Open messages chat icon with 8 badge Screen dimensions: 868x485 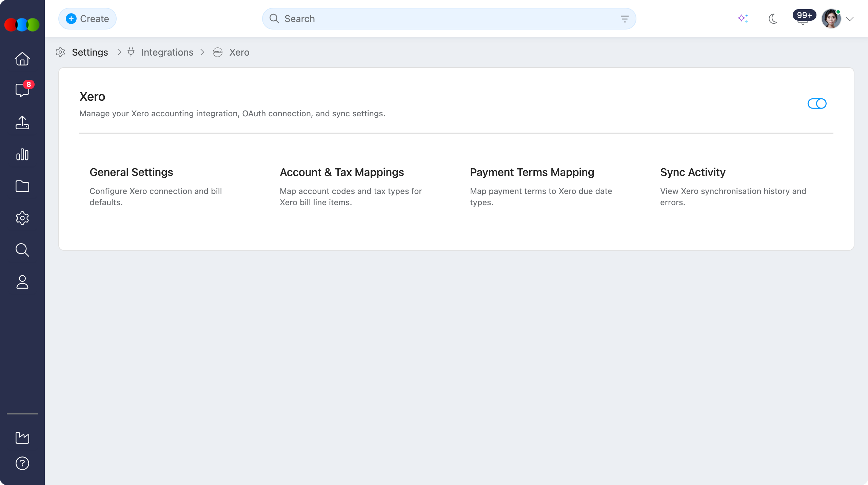click(x=22, y=90)
